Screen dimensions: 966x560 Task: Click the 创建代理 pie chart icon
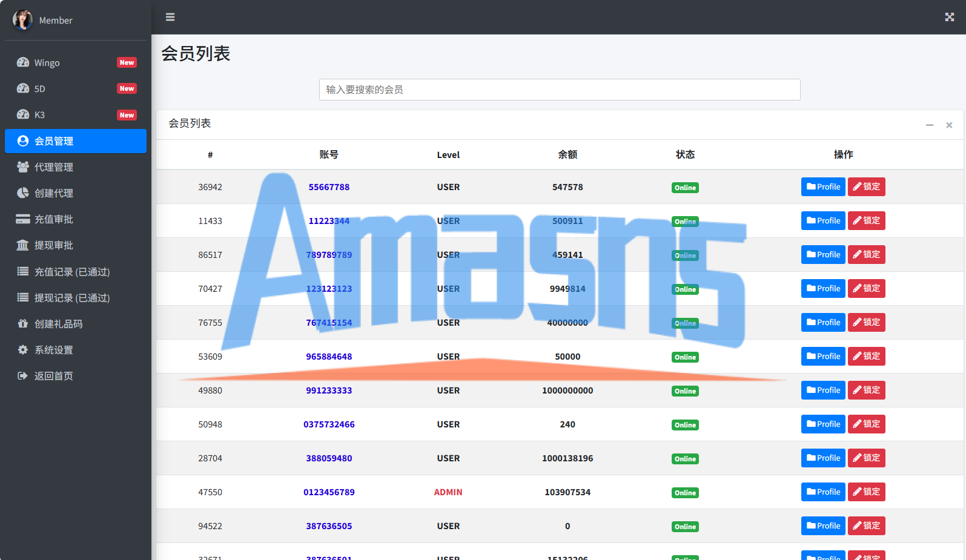pos(23,193)
